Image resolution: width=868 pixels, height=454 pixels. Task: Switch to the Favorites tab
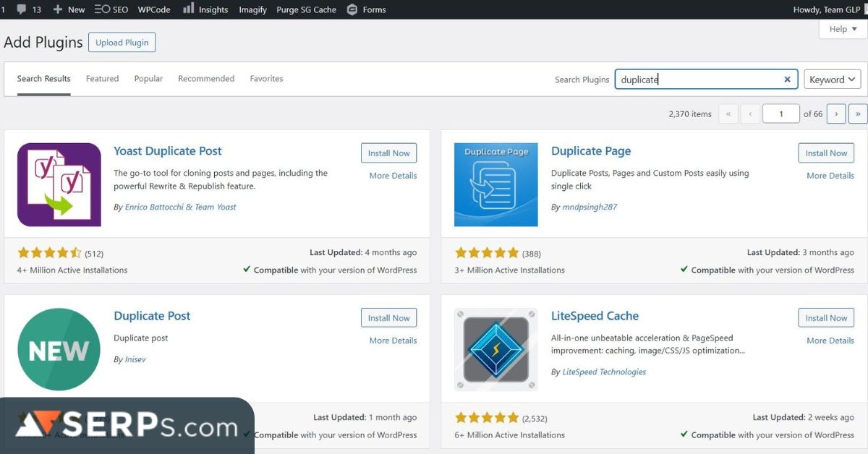point(266,79)
